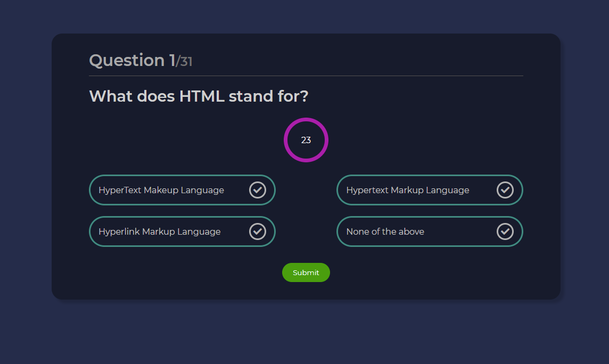
Task: Select the "HyperText Makeup Language" answer text
Action: click(161, 190)
